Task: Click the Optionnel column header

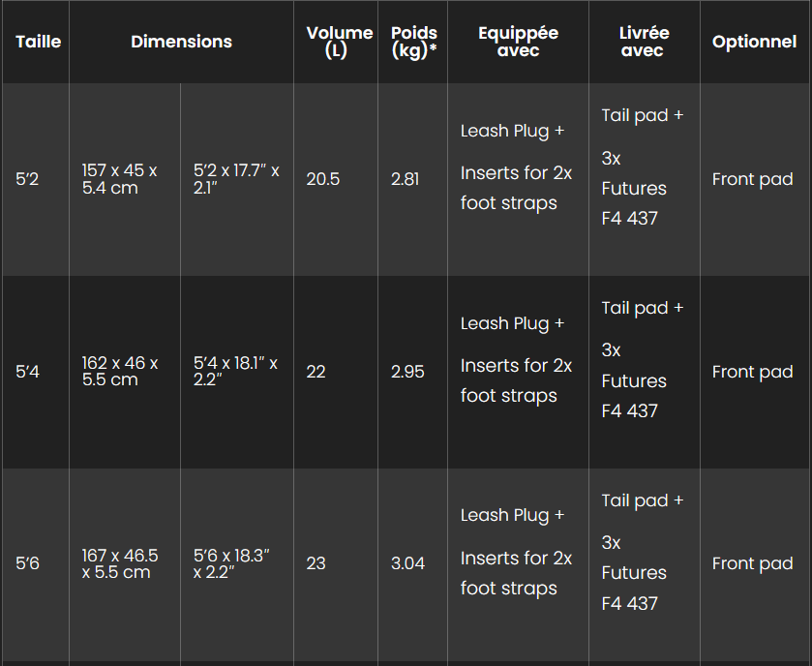Action: [754, 42]
